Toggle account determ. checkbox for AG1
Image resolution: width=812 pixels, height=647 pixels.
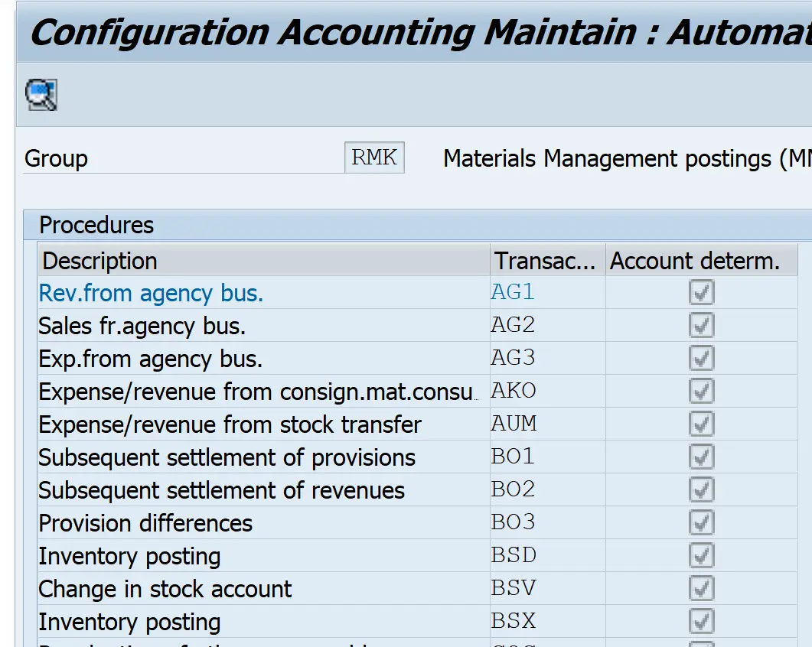pyautogui.click(x=702, y=292)
